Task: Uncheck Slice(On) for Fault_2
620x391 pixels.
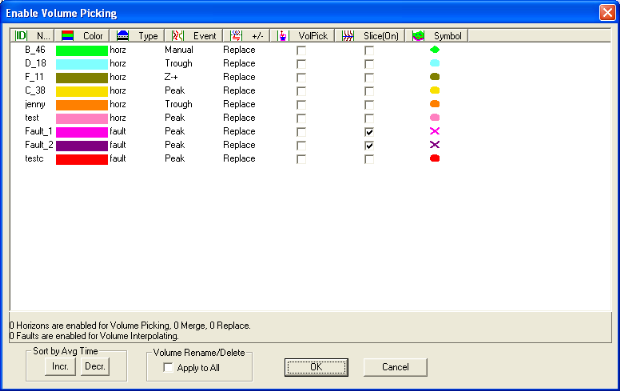Action: pyautogui.click(x=369, y=145)
